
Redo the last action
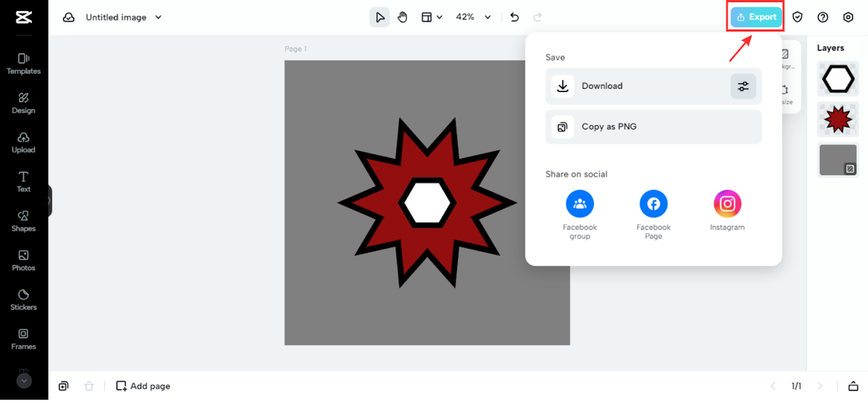pos(538,17)
